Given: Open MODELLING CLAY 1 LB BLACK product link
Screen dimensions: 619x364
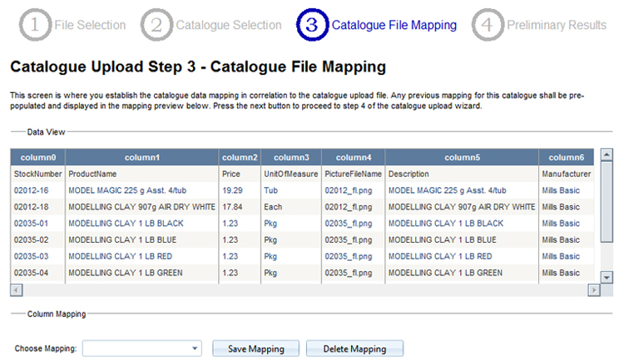Looking at the screenshot, I should (x=125, y=224).
